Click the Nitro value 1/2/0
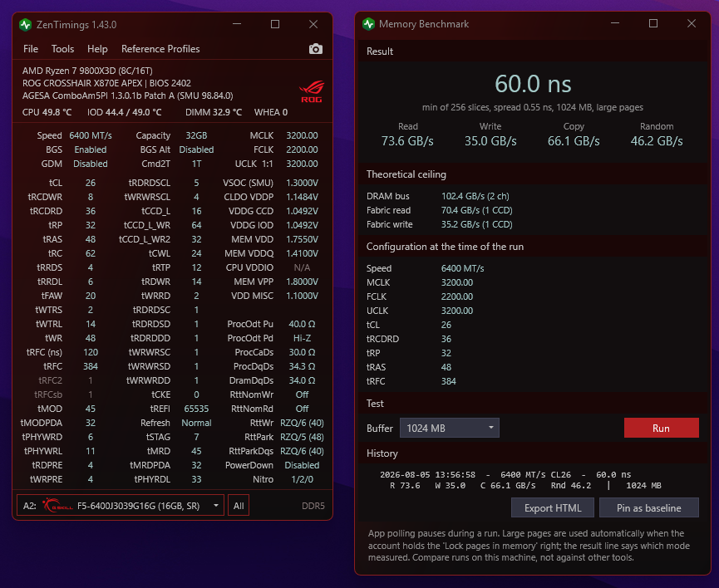 tap(302, 479)
